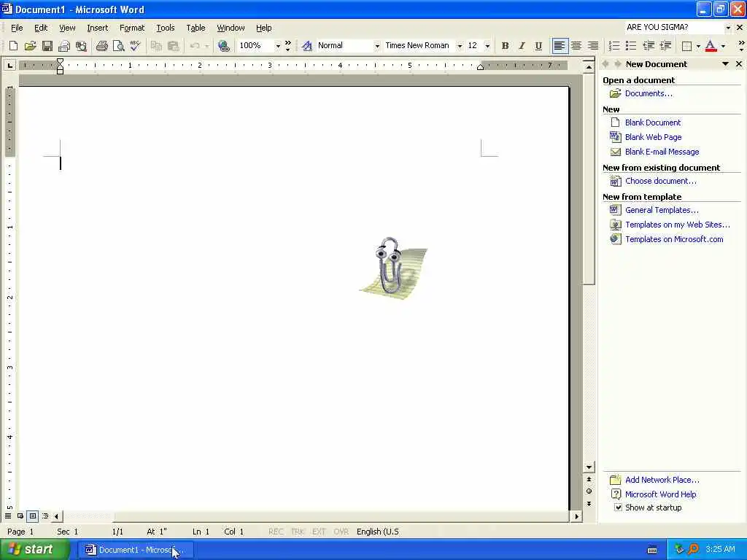Increase the paragraph indent

click(665, 46)
